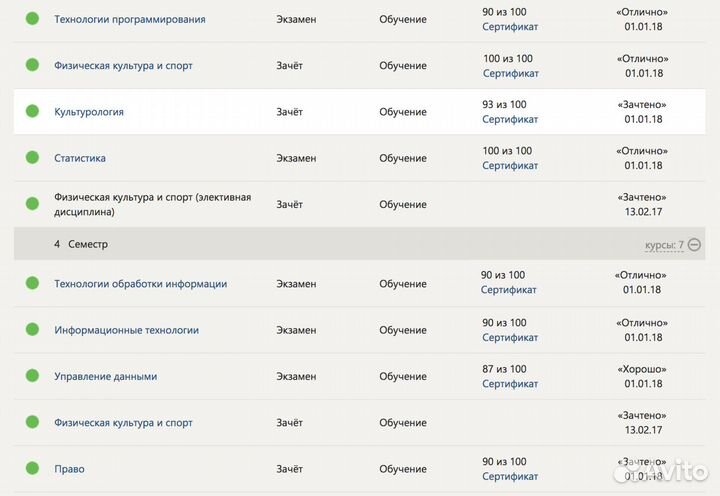Open Сертификат for Культурология
This screenshot has height=496, width=720.
pyautogui.click(x=510, y=120)
